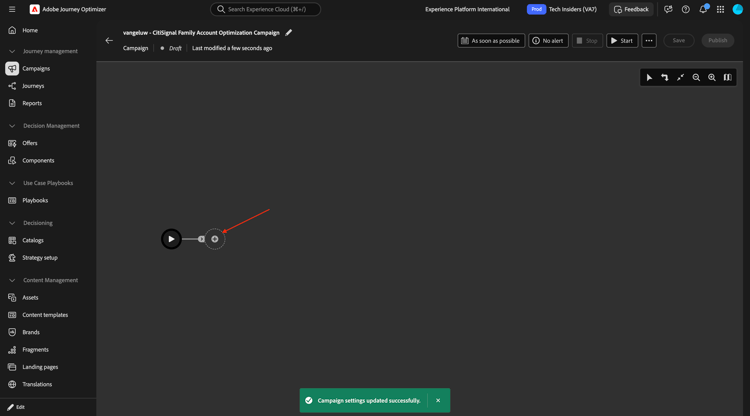Open the chat assistant icon
The width and height of the screenshot is (750, 416).
point(668,9)
